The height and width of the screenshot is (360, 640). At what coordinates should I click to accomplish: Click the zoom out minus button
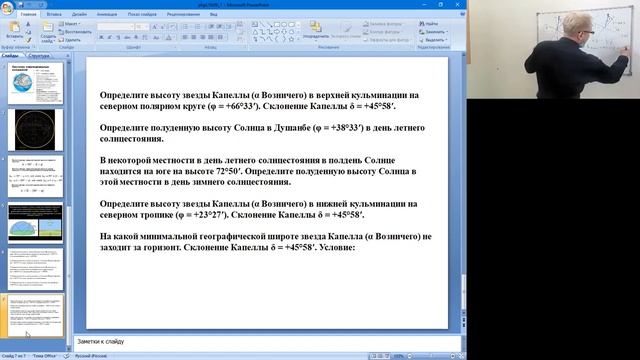pos(410,356)
